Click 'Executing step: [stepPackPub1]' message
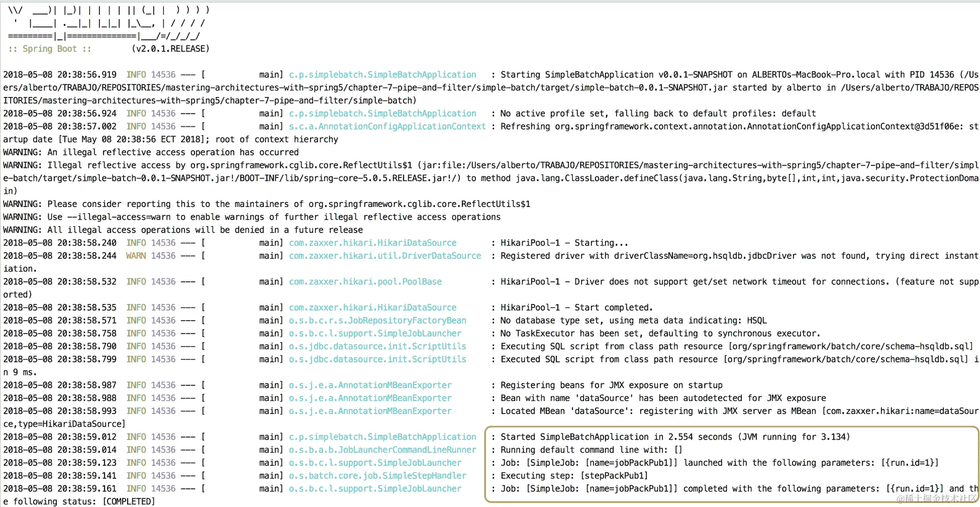The image size is (980, 507). pos(574,476)
